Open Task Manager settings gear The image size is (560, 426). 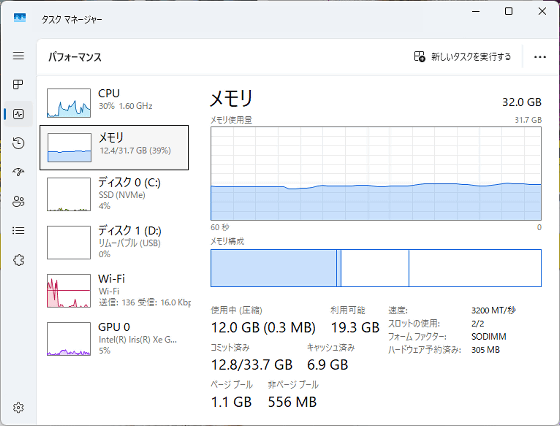(x=18, y=407)
